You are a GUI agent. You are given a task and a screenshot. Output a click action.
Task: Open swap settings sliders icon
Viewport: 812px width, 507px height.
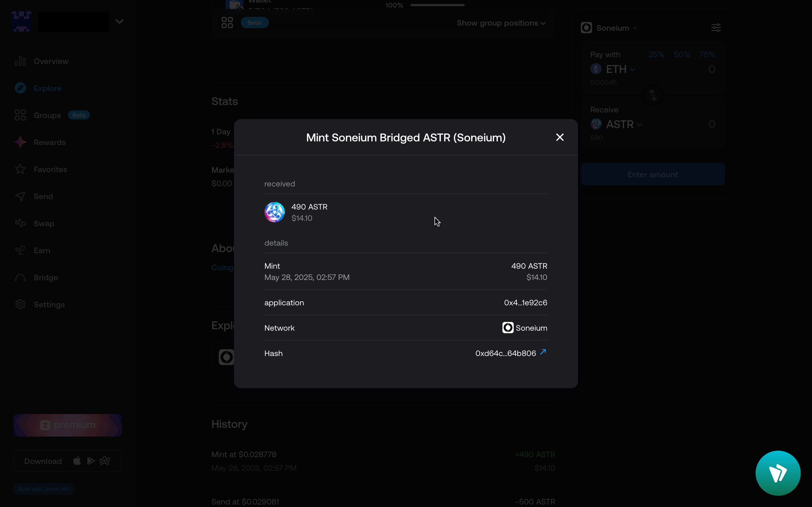[x=716, y=28]
